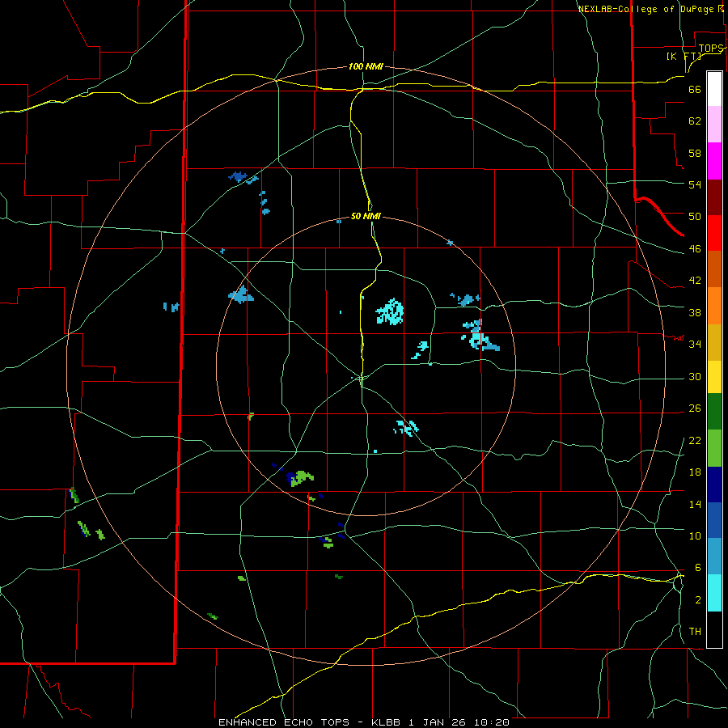Click the 62 scale value
This screenshot has width=728, height=728.
pos(695,121)
